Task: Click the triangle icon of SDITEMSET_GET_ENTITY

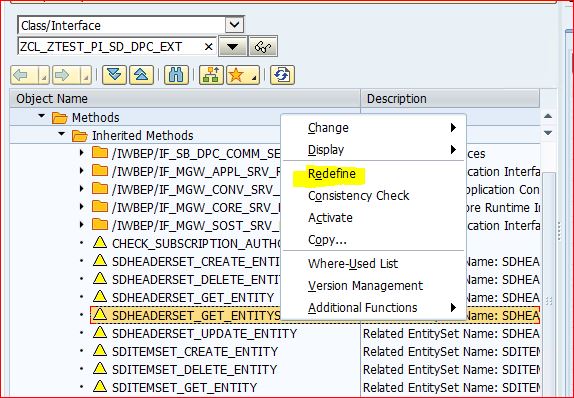Action: [x=100, y=386]
